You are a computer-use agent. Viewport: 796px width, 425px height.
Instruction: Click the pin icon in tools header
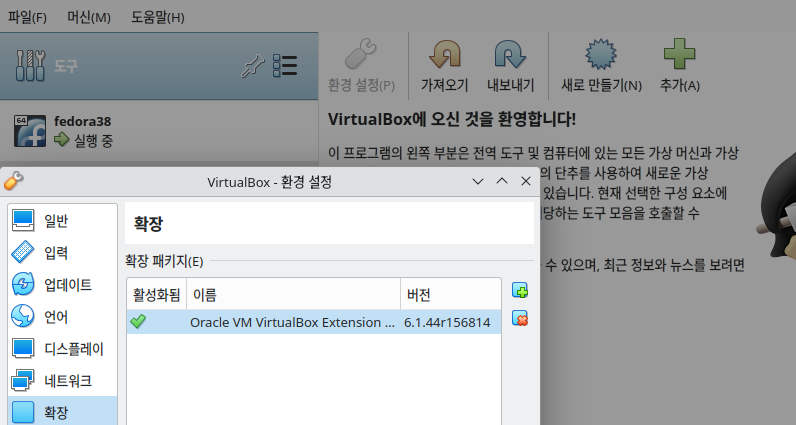point(252,66)
